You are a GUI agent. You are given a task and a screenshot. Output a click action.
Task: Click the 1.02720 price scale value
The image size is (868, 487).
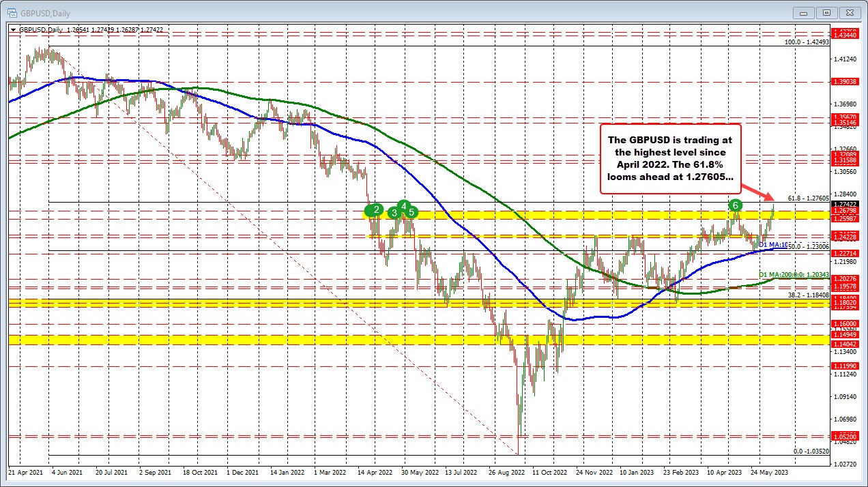coord(843,464)
